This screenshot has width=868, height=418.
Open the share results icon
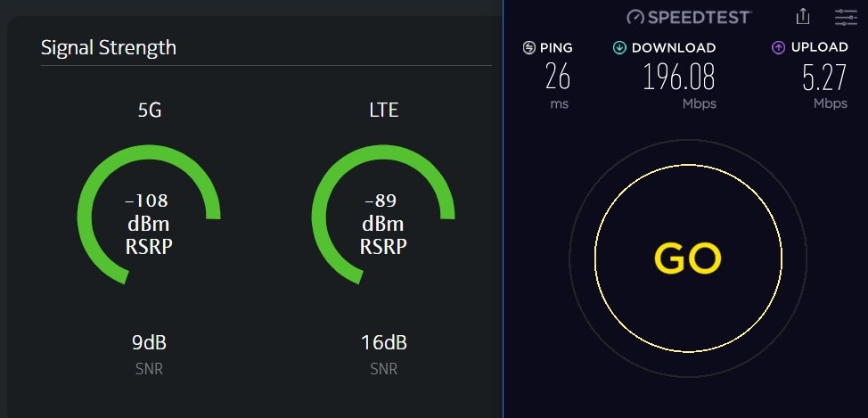pos(803,16)
